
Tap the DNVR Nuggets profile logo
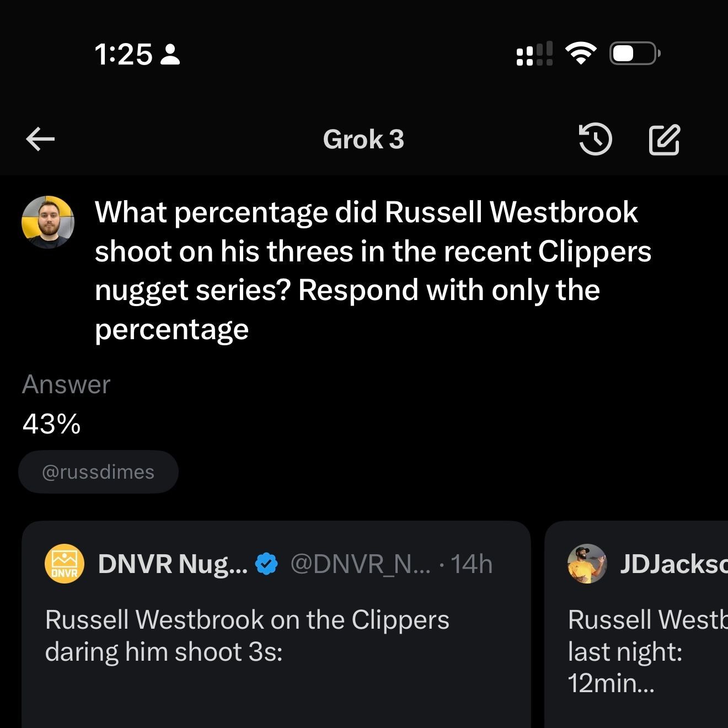click(65, 564)
